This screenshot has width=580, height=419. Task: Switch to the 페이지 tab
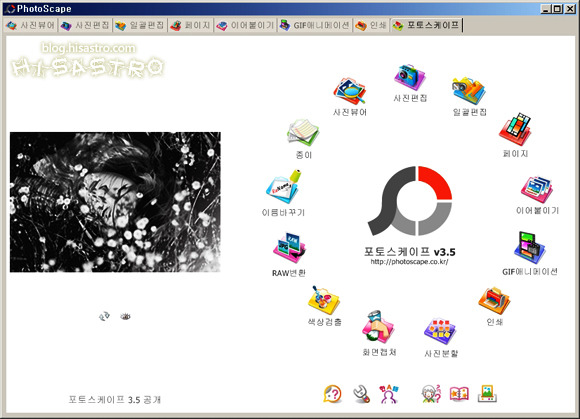click(x=190, y=26)
